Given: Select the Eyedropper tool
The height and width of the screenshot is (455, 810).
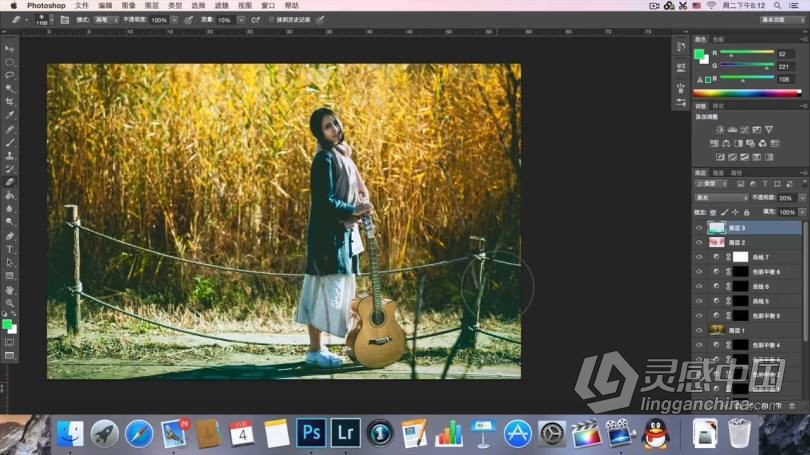Looking at the screenshot, I should (x=10, y=115).
